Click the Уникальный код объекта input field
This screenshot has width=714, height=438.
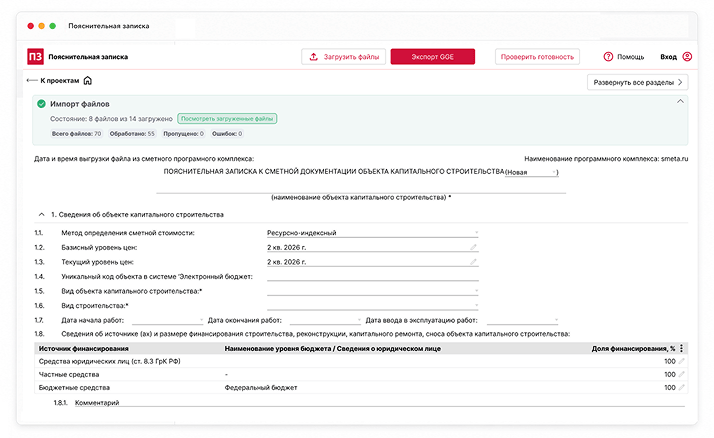coord(372,276)
